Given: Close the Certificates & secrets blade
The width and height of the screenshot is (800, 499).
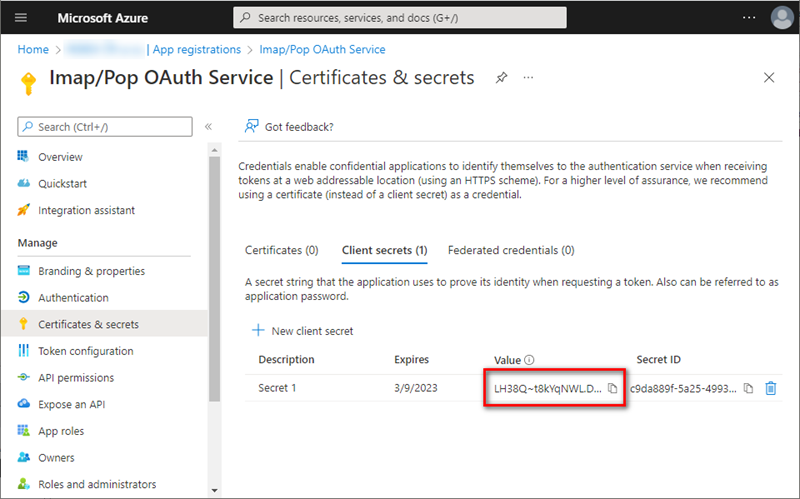Looking at the screenshot, I should [769, 78].
